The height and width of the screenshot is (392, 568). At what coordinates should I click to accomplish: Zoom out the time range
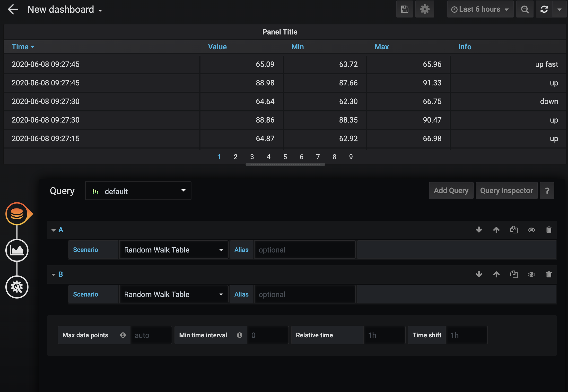click(525, 9)
